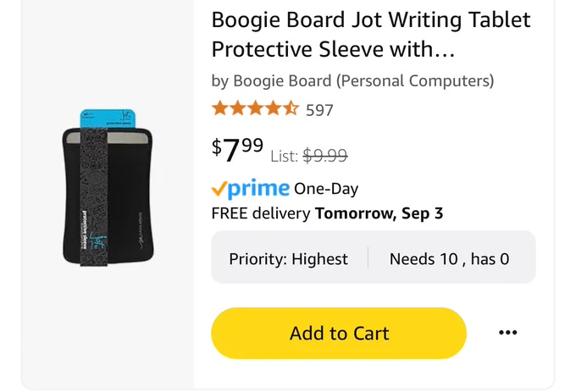
Task: Click the Boogie Board (Personal Computers) byline
Action: [x=352, y=80]
